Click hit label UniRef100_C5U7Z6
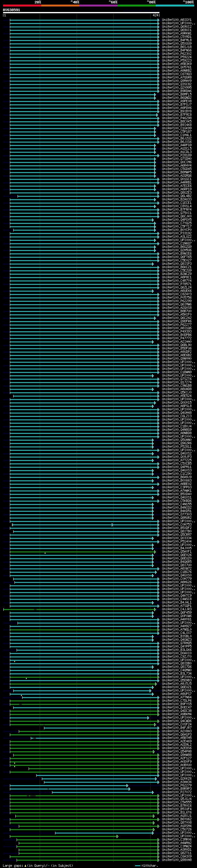Viewport: 197px width, 868px height. (x=177, y=829)
